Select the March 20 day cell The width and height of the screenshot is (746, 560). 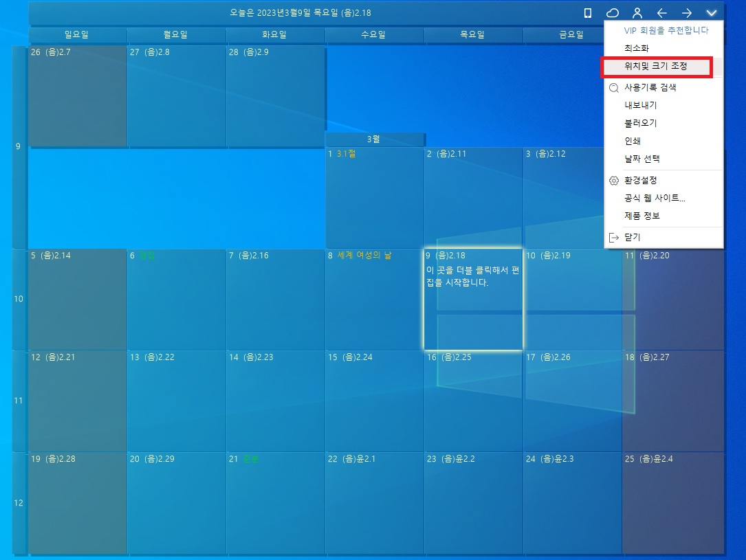coord(177,503)
